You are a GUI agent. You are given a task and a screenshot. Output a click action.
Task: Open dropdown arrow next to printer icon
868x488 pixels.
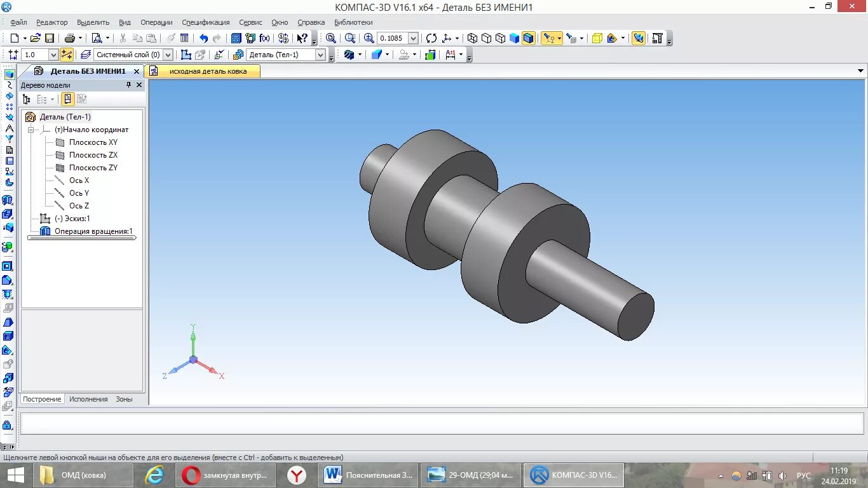81,38
